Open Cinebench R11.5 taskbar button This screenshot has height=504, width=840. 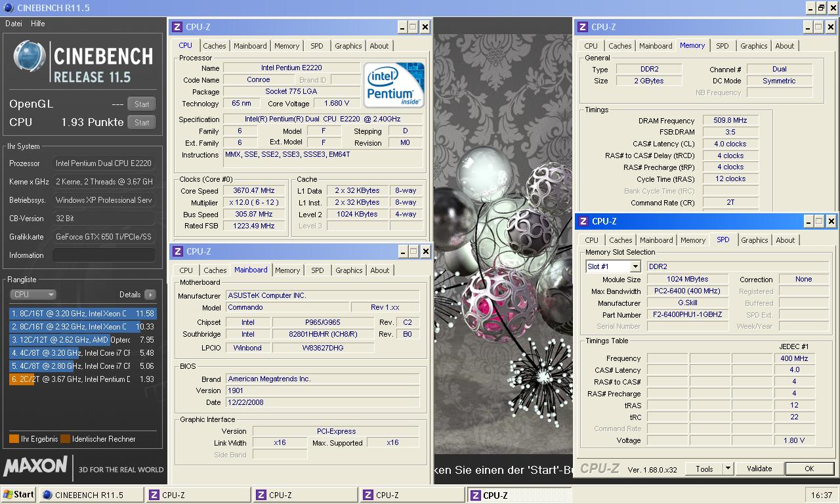(x=91, y=495)
